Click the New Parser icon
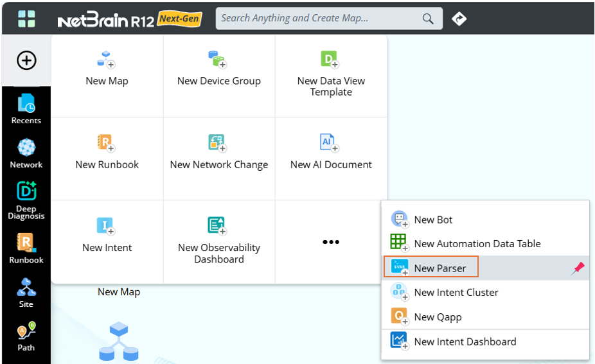Image resolution: width=595 pixels, height=364 pixels. pyautogui.click(x=400, y=268)
